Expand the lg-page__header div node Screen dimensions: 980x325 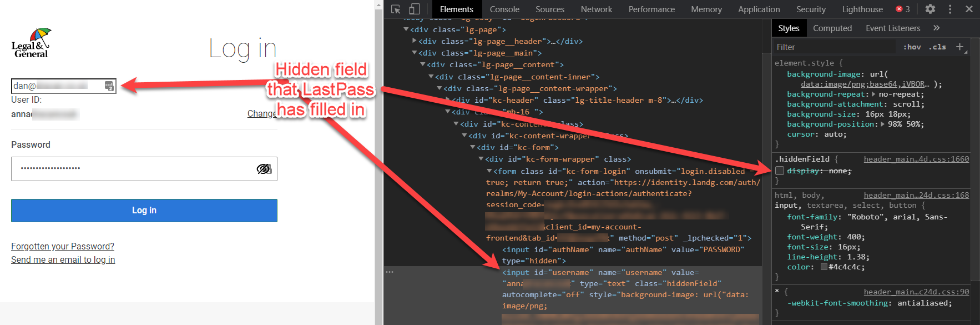415,41
